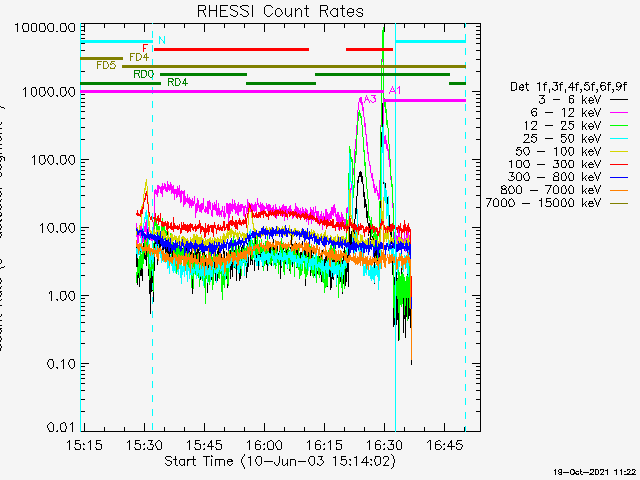Select the 300 - 800 keV legend entry
Viewport: 640px width, 480px height.
point(568,177)
